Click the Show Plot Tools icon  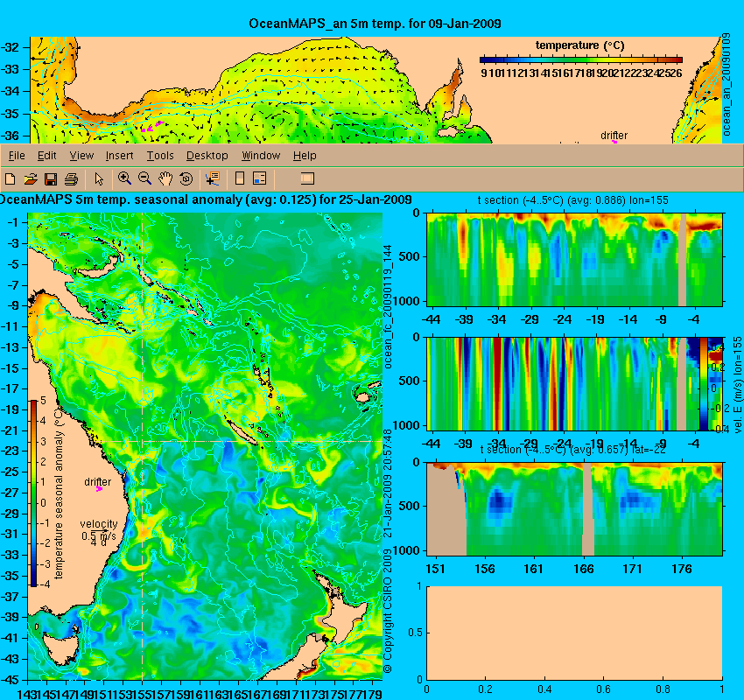click(x=307, y=178)
